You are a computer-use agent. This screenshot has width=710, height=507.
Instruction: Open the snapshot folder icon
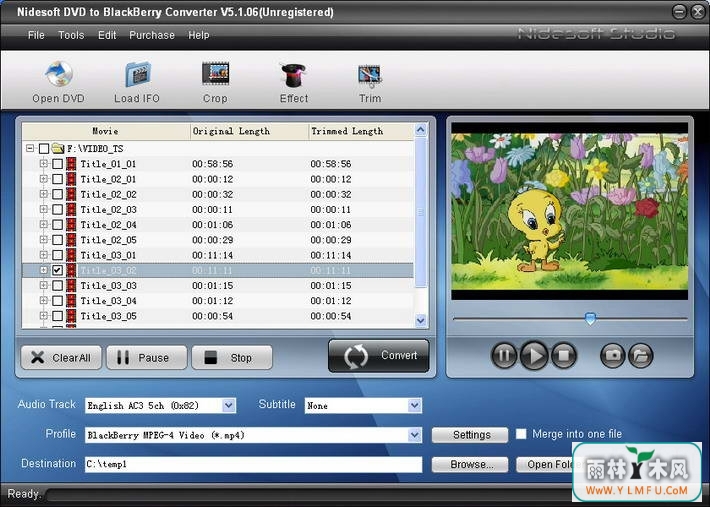click(x=641, y=355)
